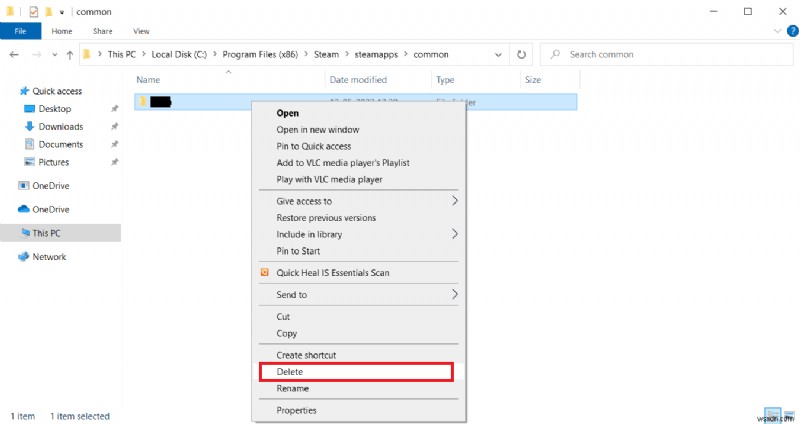Expand the ribbon with the chevron
800x424 pixels.
click(x=778, y=31)
